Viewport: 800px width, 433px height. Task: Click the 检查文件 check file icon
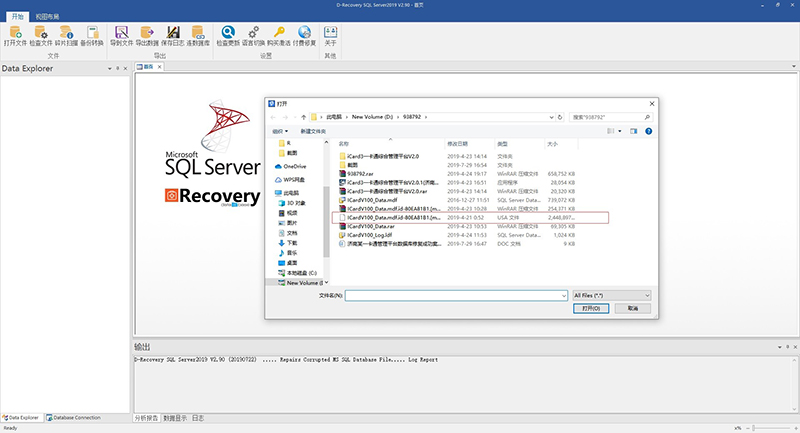(41, 32)
